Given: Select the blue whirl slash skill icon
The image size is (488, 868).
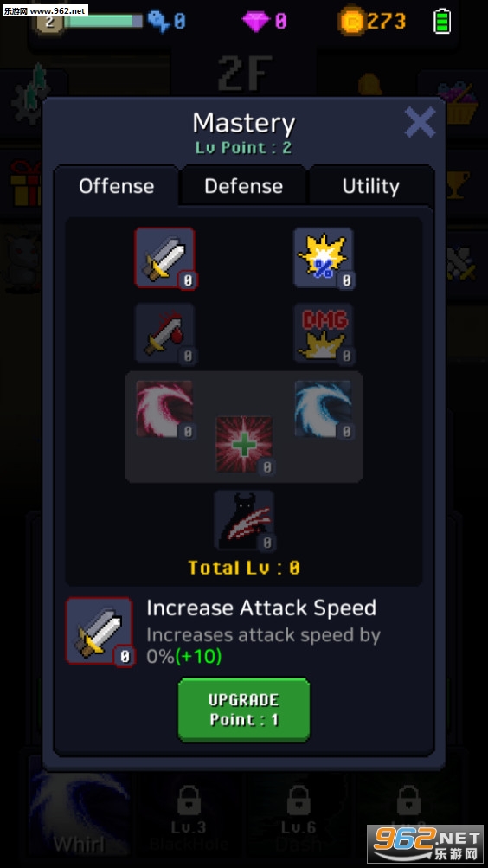Looking at the screenshot, I should click(x=324, y=409).
